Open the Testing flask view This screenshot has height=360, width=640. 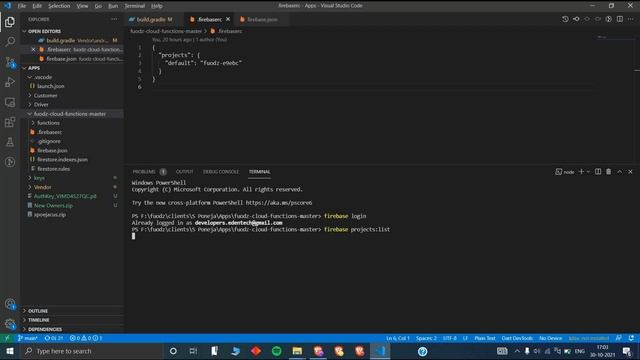click(x=10, y=142)
